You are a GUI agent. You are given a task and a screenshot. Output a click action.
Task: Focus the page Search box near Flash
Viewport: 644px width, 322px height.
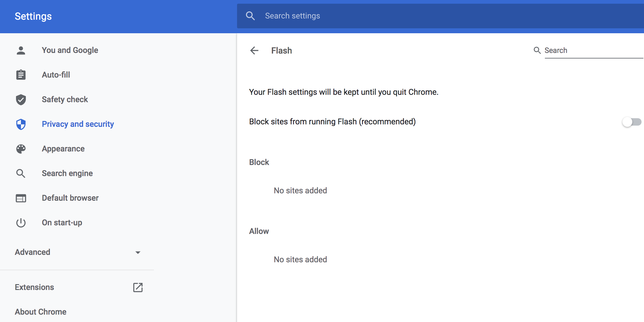click(x=585, y=50)
